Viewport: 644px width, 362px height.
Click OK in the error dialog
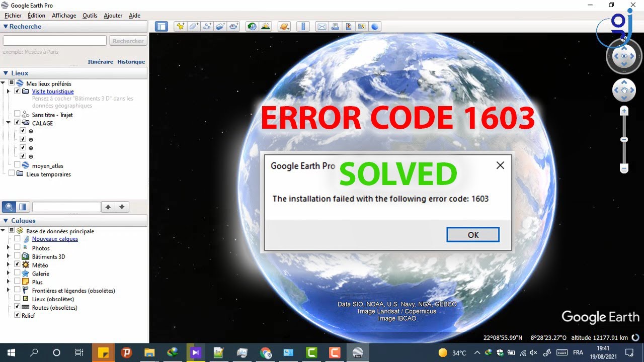[473, 235]
